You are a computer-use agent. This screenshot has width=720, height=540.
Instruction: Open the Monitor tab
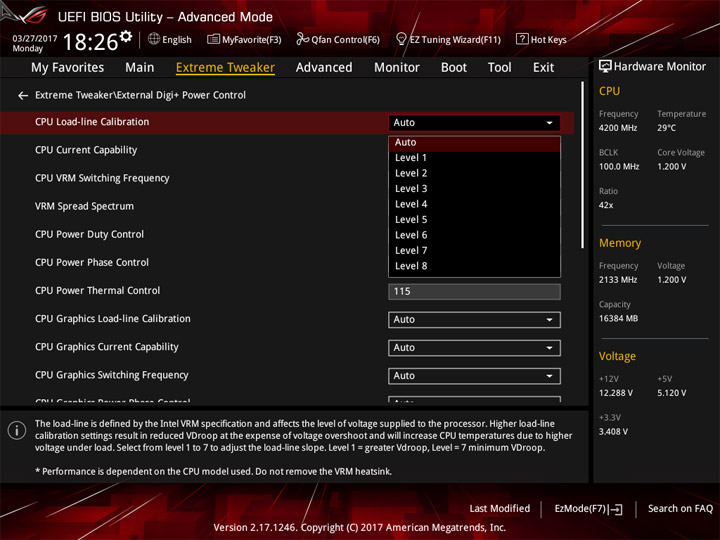(x=397, y=68)
